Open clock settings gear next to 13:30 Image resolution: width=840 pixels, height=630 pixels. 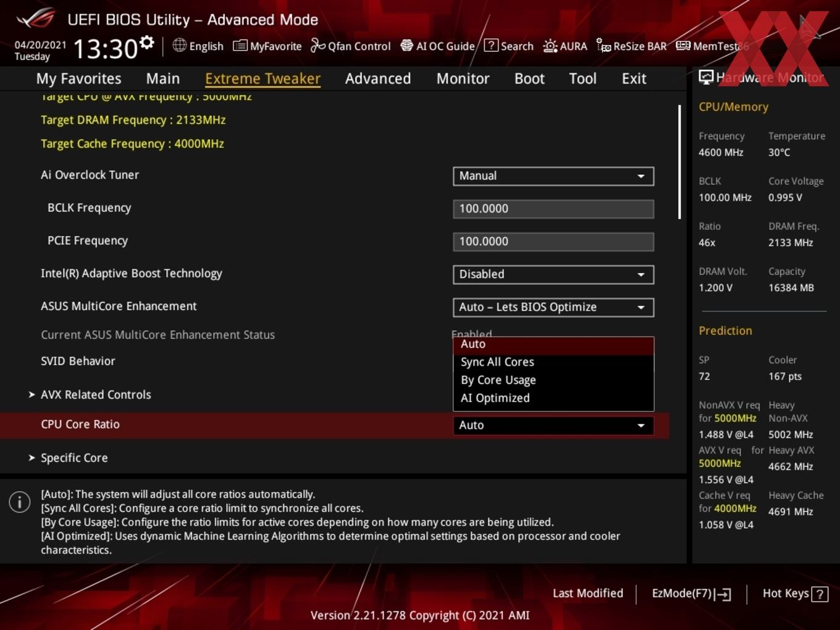tap(146, 43)
